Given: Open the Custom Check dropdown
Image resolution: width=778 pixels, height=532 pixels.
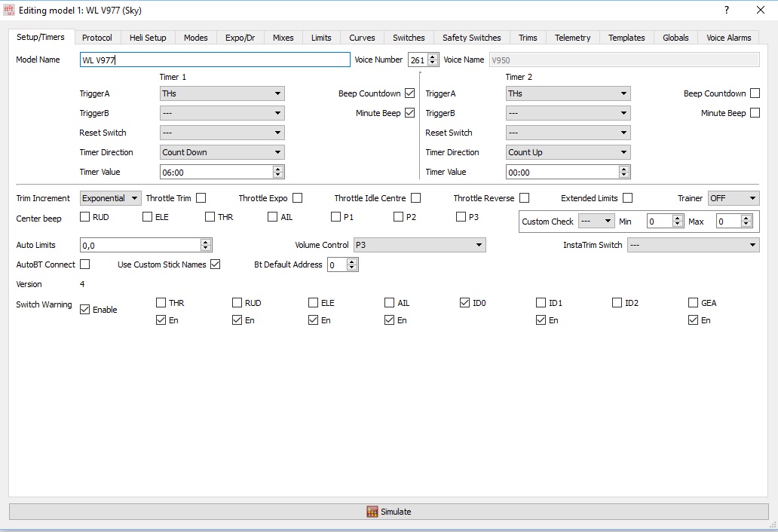Looking at the screenshot, I should click(x=597, y=221).
